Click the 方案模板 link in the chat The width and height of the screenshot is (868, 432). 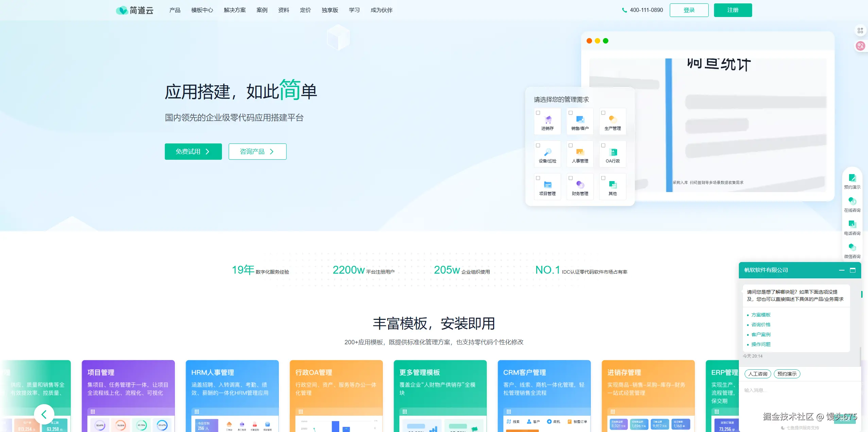(x=761, y=315)
